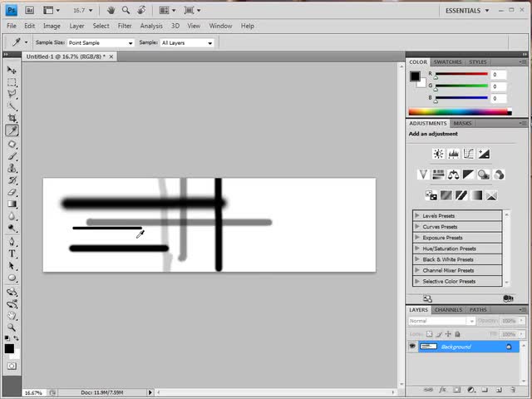Image resolution: width=532 pixels, height=399 pixels.
Task: Select the Type tool
Action: click(x=12, y=254)
